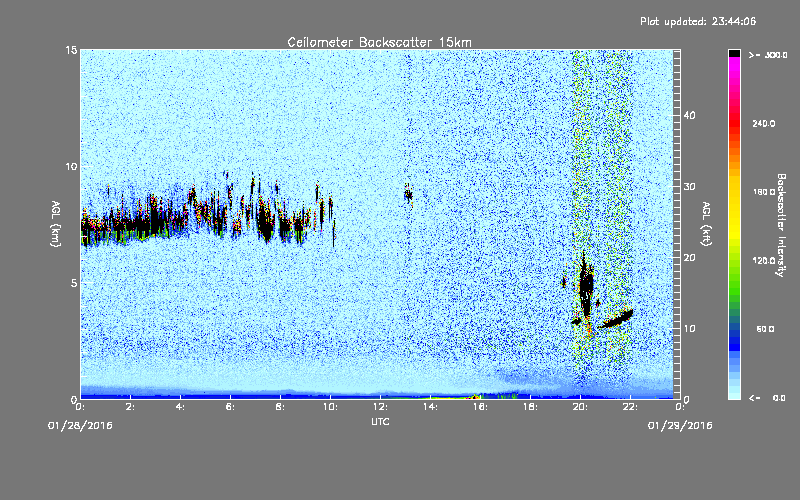The image size is (800, 500).
Task: Select the "AGL (km)" left axis label
Action: [x=56, y=224]
